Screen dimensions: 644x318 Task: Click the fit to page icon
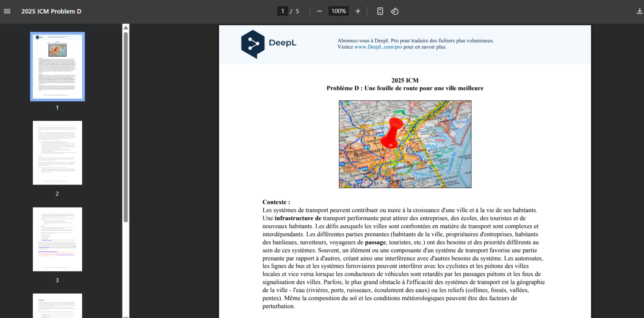(380, 11)
